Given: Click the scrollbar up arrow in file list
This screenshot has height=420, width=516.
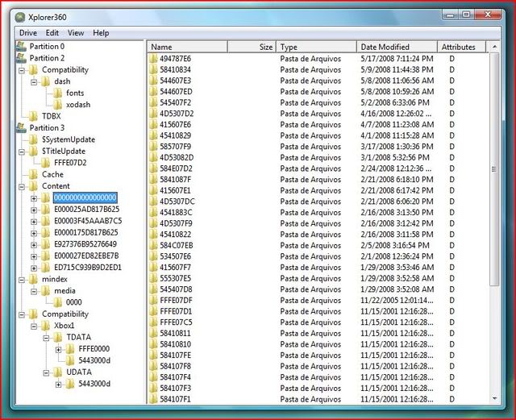Looking at the screenshot, I should [x=494, y=47].
